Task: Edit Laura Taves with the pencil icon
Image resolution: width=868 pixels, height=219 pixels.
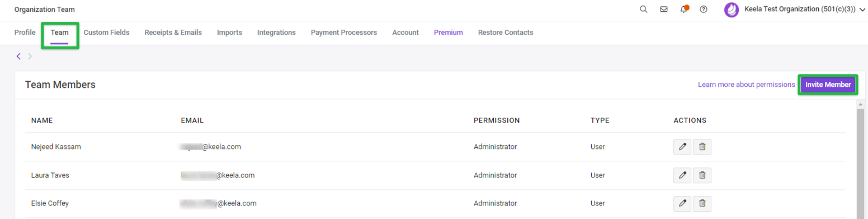Action: (682, 175)
